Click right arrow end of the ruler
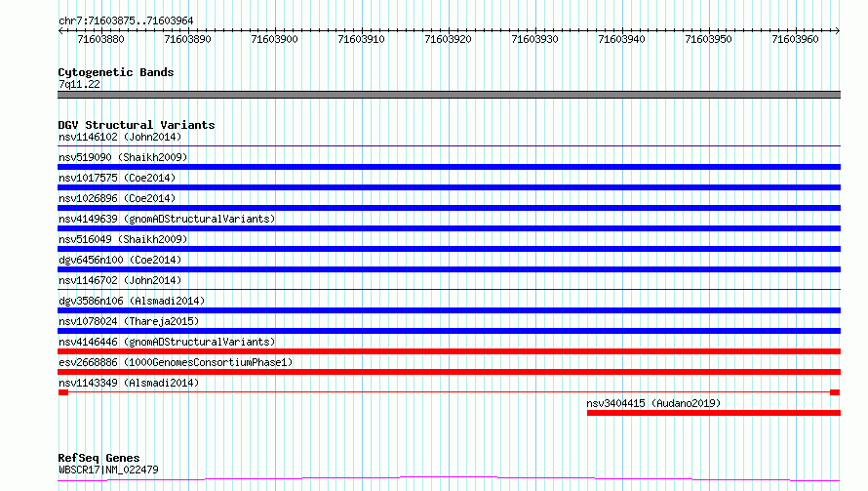 838,30
